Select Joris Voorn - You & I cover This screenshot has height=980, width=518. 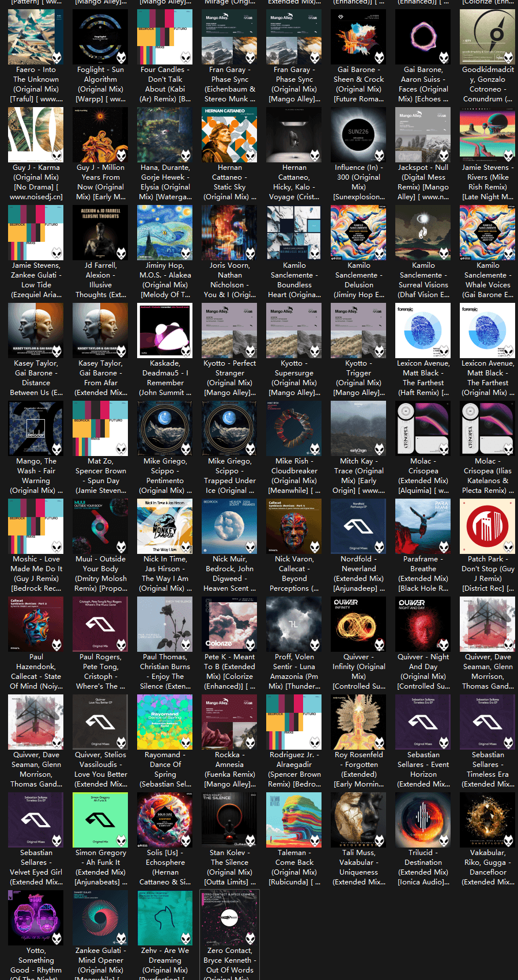pos(229,233)
